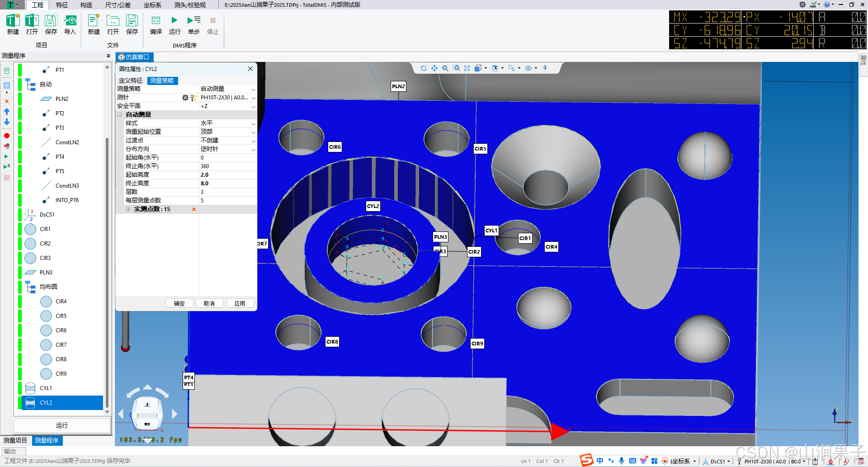Open the view cube dropdown arrow
Image resolution: width=868 pixels, height=467 pixels.
tap(486, 68)
